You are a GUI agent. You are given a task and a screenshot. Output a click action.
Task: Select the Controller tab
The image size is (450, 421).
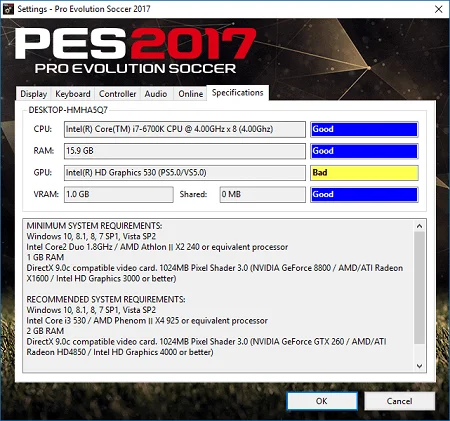point(117,94)
